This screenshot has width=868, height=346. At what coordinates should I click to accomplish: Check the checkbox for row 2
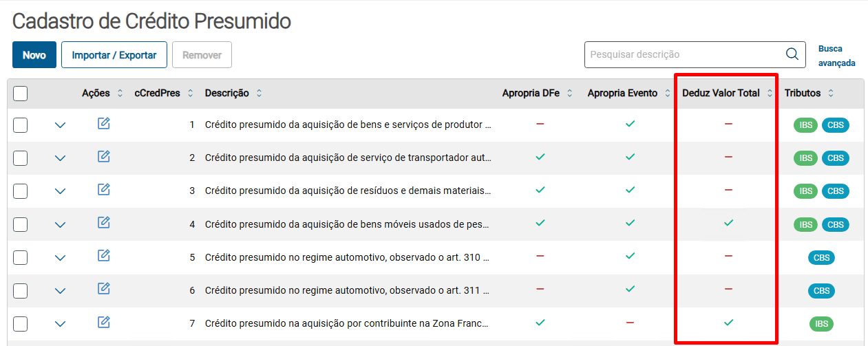(21, 158)
